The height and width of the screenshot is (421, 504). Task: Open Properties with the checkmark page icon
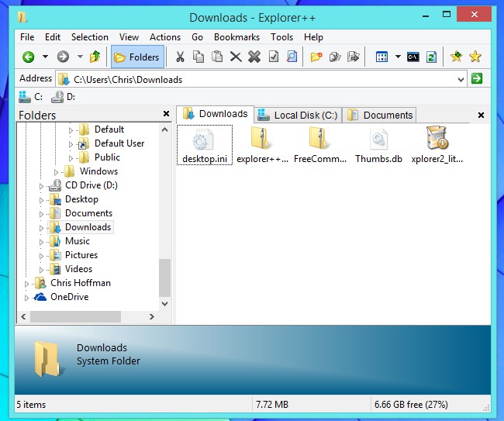tap(273, 57)
